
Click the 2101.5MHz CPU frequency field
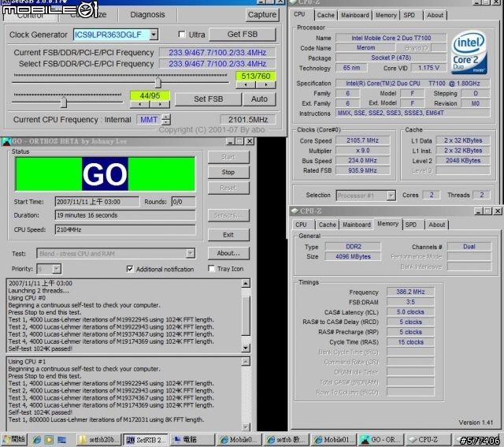click(x=248, y=120)
